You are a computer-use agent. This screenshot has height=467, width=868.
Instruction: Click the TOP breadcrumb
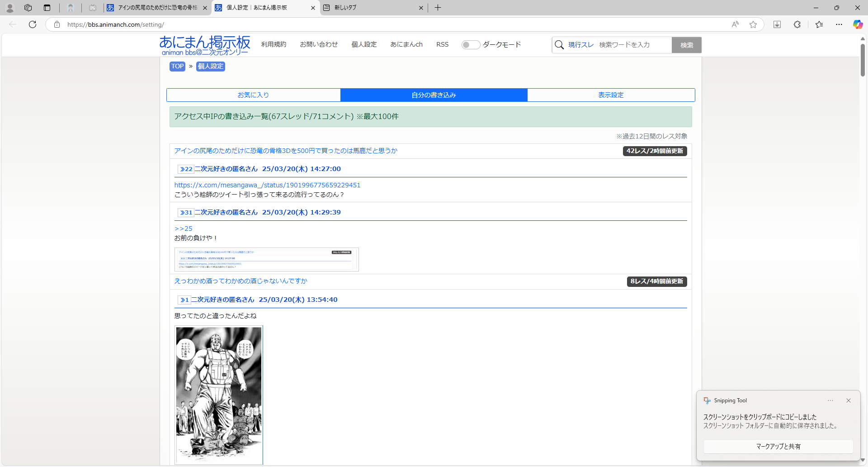(x=177, y=67)
